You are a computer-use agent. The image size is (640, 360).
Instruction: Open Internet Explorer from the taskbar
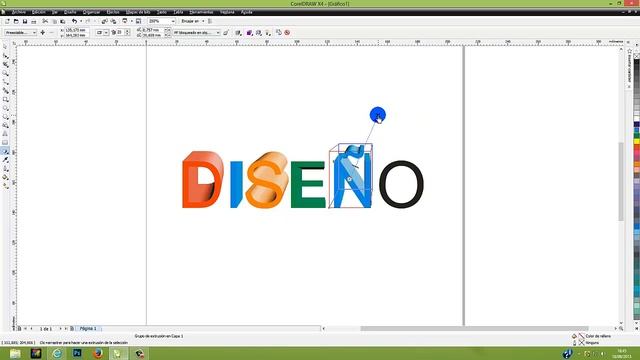coord(56,353)
